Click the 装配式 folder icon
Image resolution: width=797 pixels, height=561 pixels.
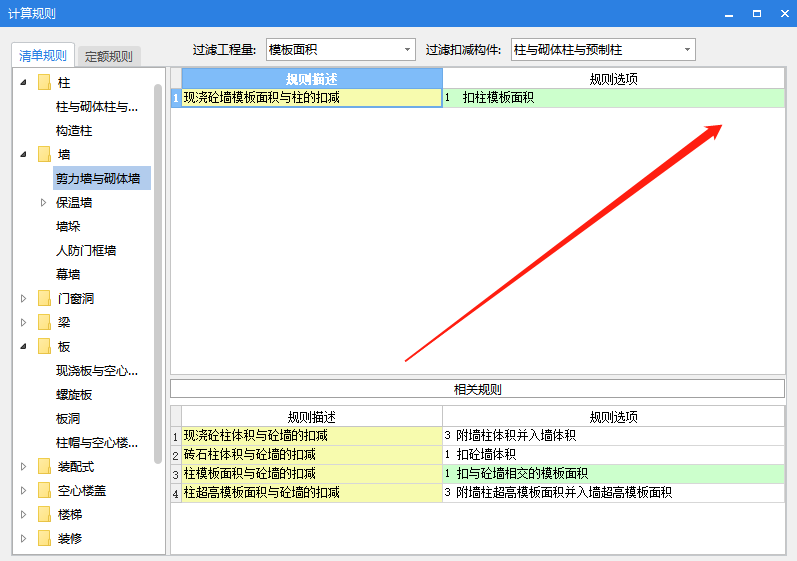(45, 466)
